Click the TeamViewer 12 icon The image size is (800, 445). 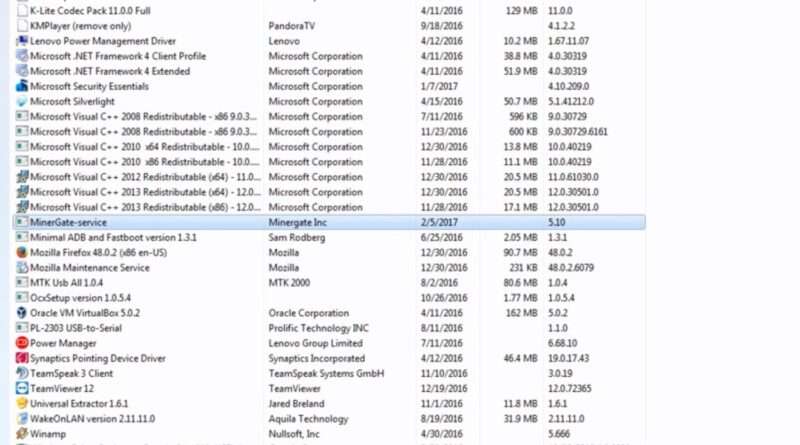(22, 388)
